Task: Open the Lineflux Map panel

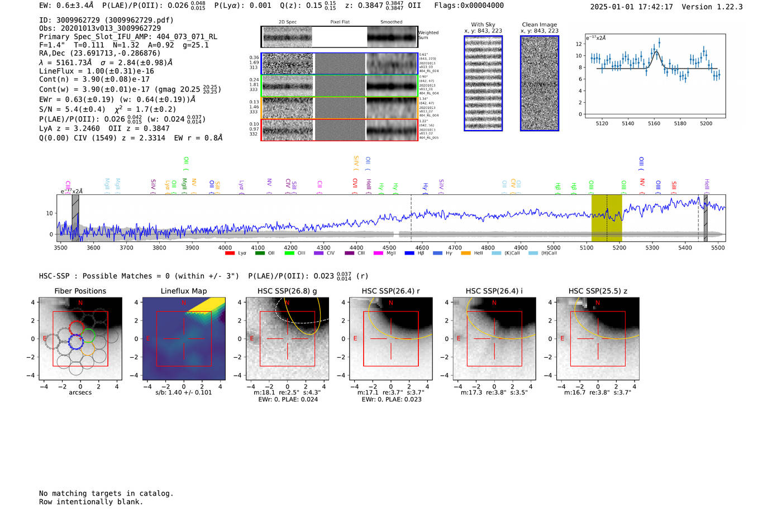Action: pyautogui.click(x=184, y=339)
